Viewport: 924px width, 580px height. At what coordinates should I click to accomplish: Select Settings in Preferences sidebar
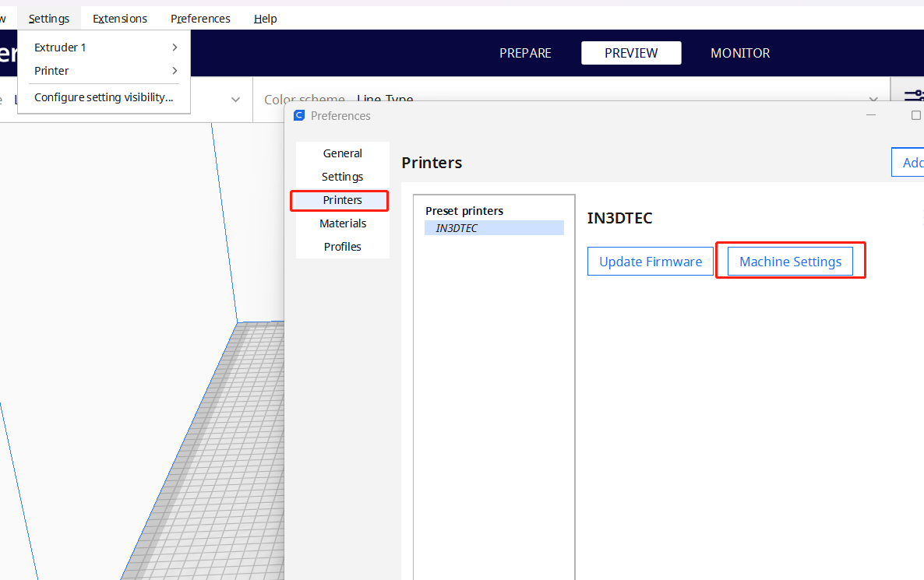coord(342,177)
